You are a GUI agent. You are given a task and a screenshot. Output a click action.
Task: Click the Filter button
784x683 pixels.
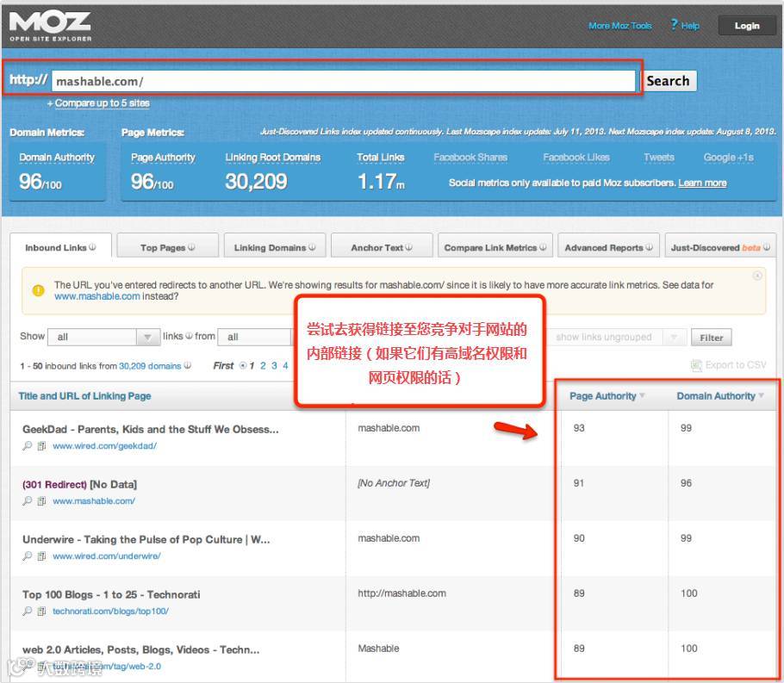(x=711, y=338)
